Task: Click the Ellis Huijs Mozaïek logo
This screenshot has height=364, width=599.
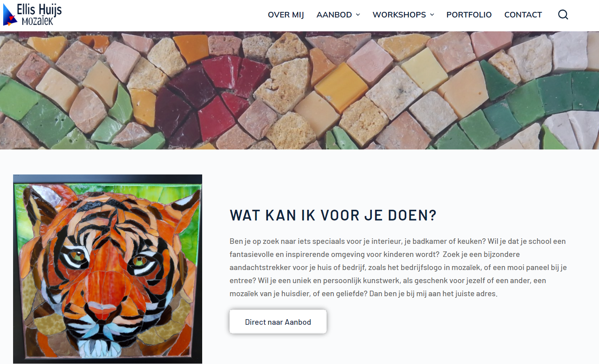Action: pyautogui.click(x=33, y=15)
